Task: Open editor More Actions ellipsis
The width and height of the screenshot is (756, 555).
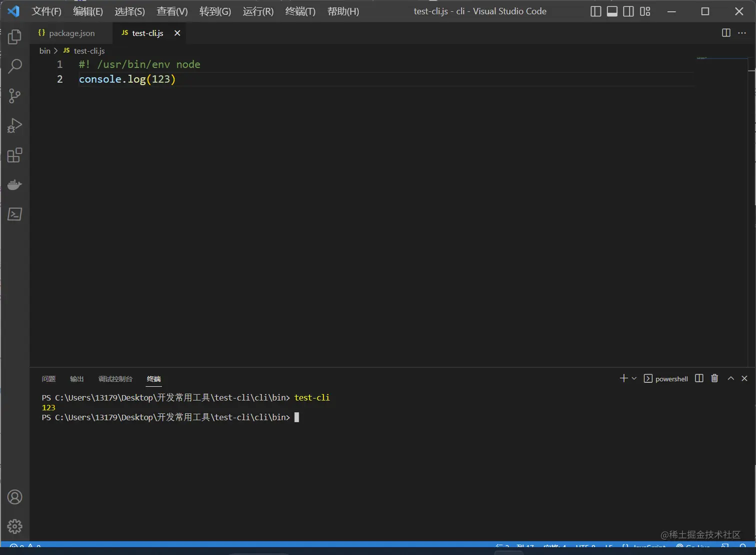Action: [742, 32]
